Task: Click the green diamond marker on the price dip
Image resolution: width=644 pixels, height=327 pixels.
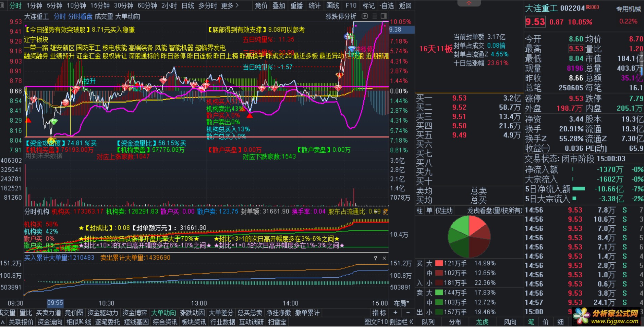Action: point(53,122)
